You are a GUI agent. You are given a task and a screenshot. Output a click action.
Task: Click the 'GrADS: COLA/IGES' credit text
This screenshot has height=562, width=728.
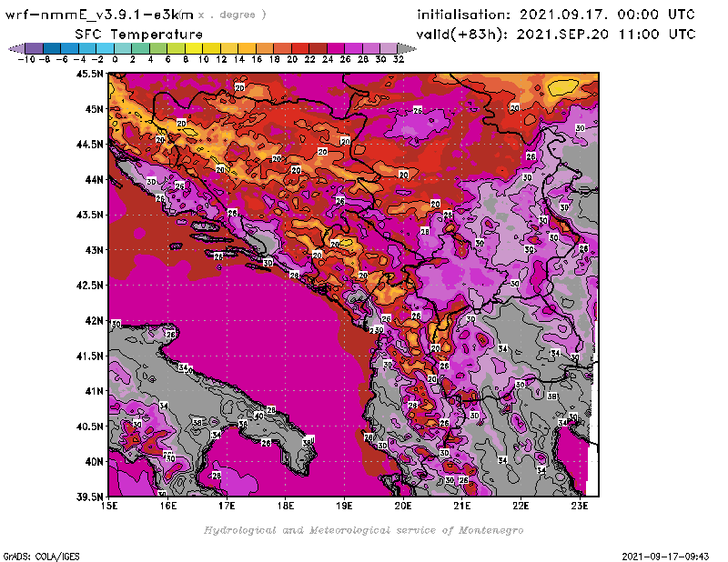(x=41, y=557)
